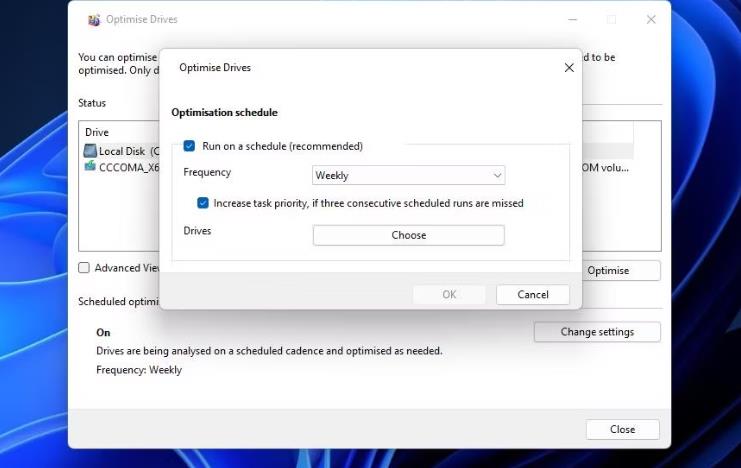Toggle Increase task priority checkbox
Image resolution: width=741 pixels, height=468 pixels.
tap(203, 203)
